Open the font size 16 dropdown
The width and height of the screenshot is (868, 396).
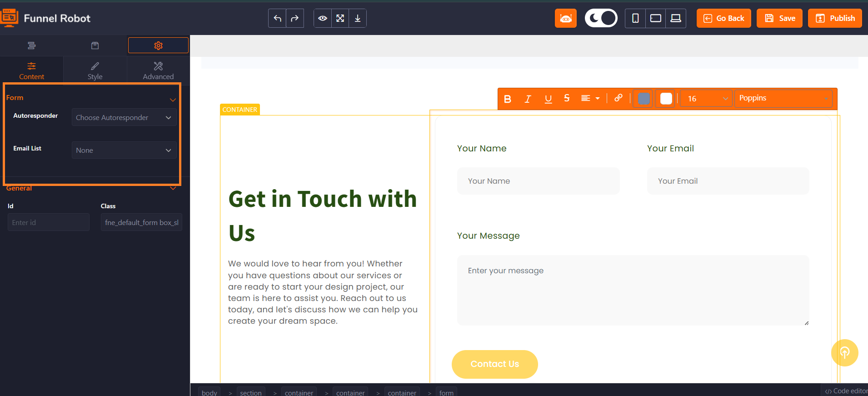tap(706, 99)
